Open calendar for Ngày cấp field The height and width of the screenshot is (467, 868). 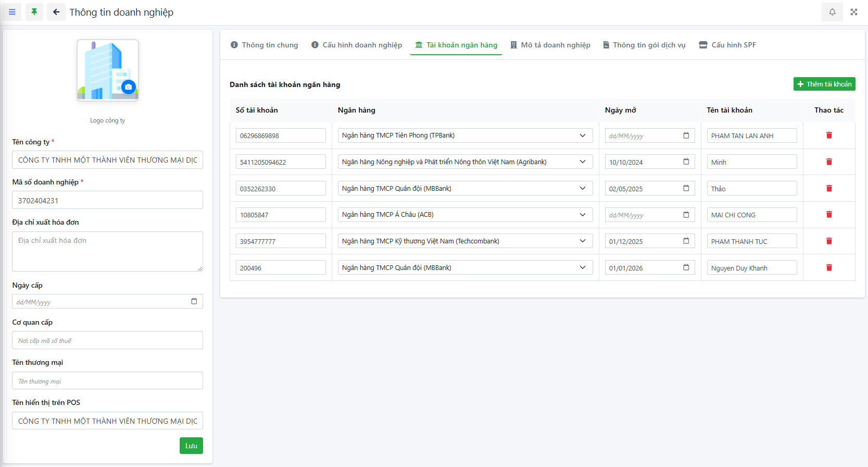pos(194,301)
